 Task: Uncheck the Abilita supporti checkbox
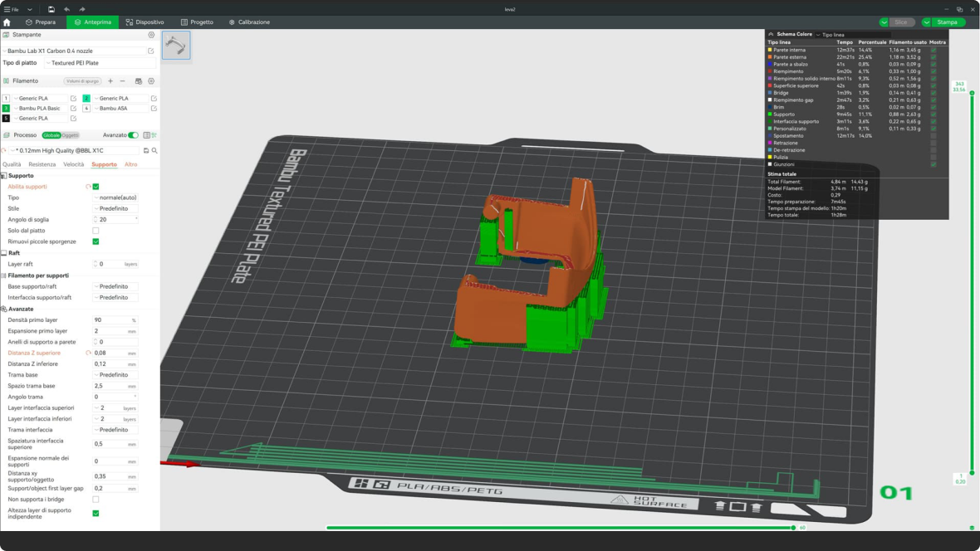[96, 187]
